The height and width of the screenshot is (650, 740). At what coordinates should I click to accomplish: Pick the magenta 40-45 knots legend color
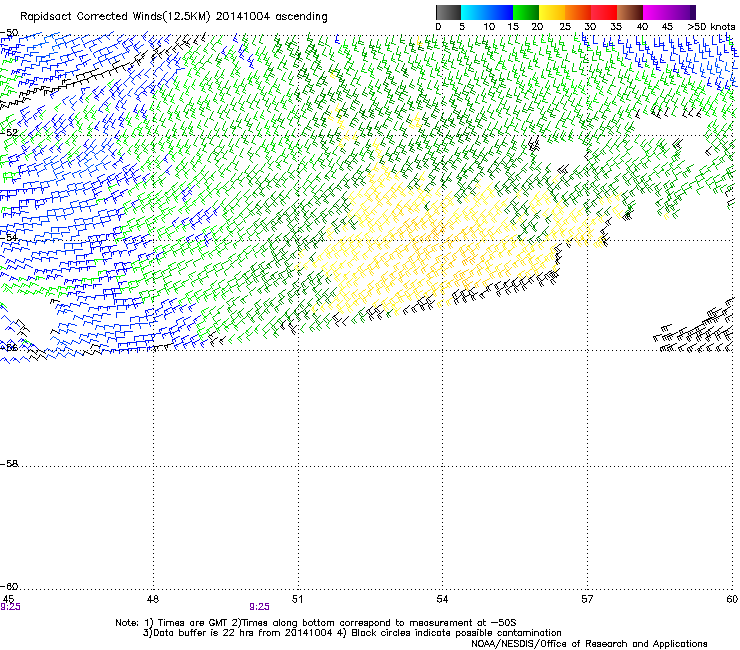click(656, 12)
